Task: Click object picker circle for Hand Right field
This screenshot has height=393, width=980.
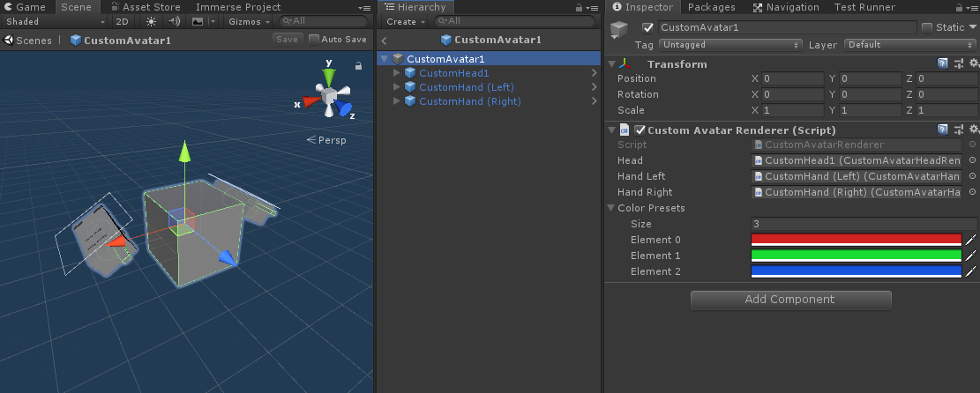Action: (x=972, y=192)
